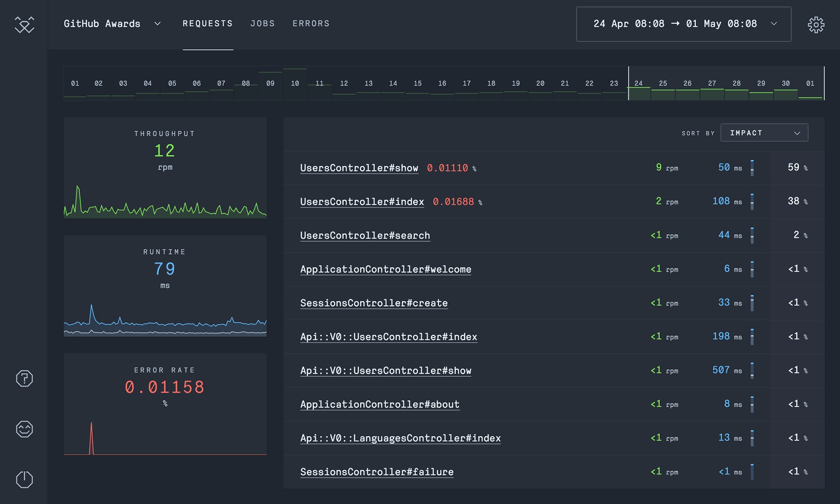Select day 24 in the timeline
The width and height of the screenshot is (840, 504).
tap(638, 83)
